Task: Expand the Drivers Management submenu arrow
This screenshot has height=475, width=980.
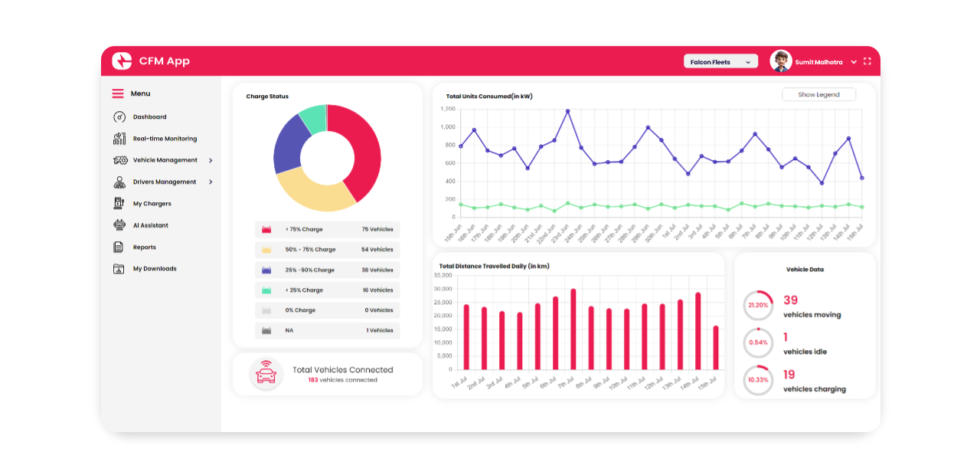Action: (x=211, y=182)
